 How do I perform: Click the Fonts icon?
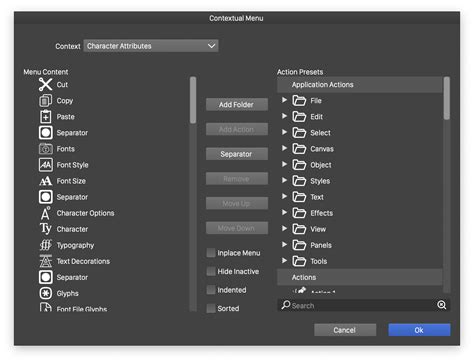(x=46, y=149)
